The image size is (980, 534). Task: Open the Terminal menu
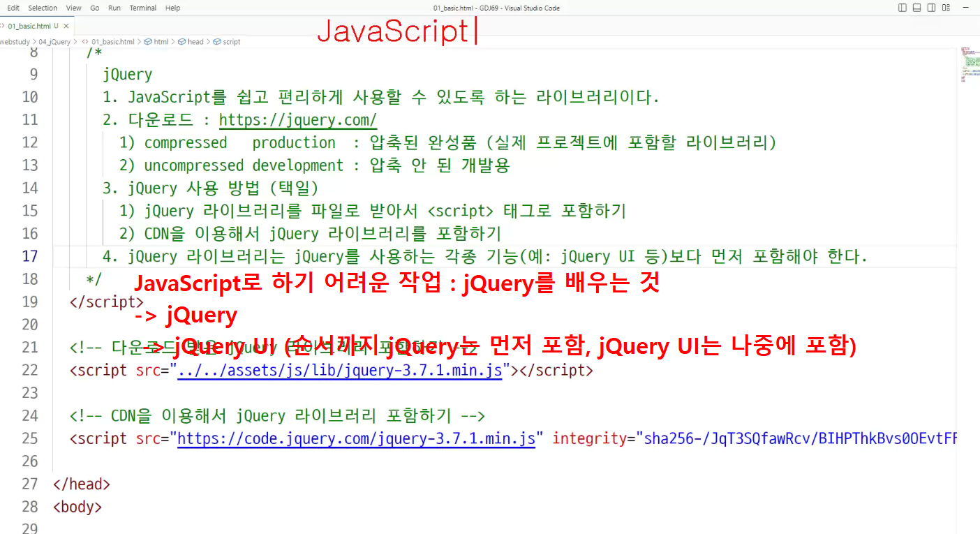[143, 8]
